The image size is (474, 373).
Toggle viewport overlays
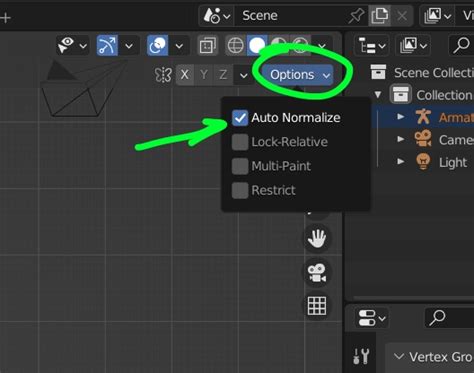click(157, 45)
